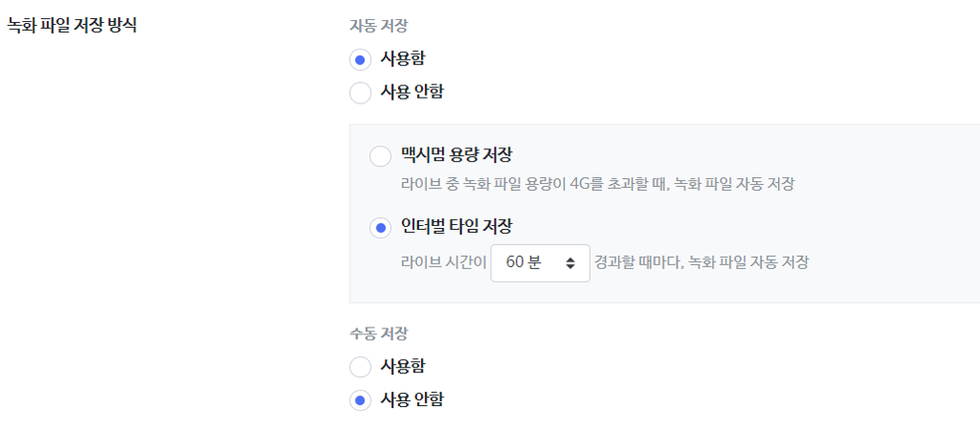
Task: Click the 사용함 text label under 수동 저장
Action: pos(403,366)
